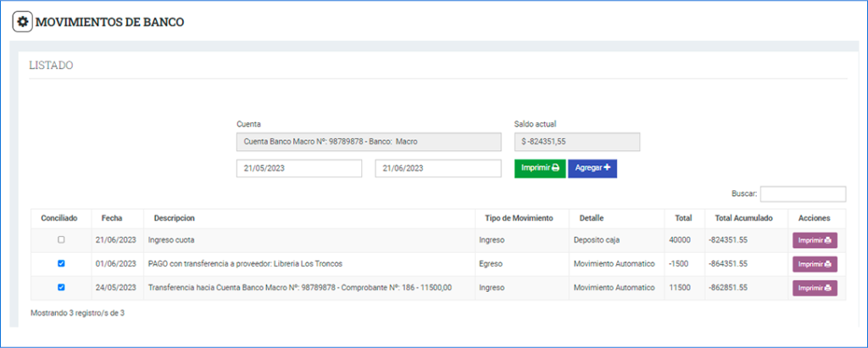The height and width of the screenshot is (348, 868).
Task: Click the gear icon beside Movimientos de Banco
Action: pos(22,22)
